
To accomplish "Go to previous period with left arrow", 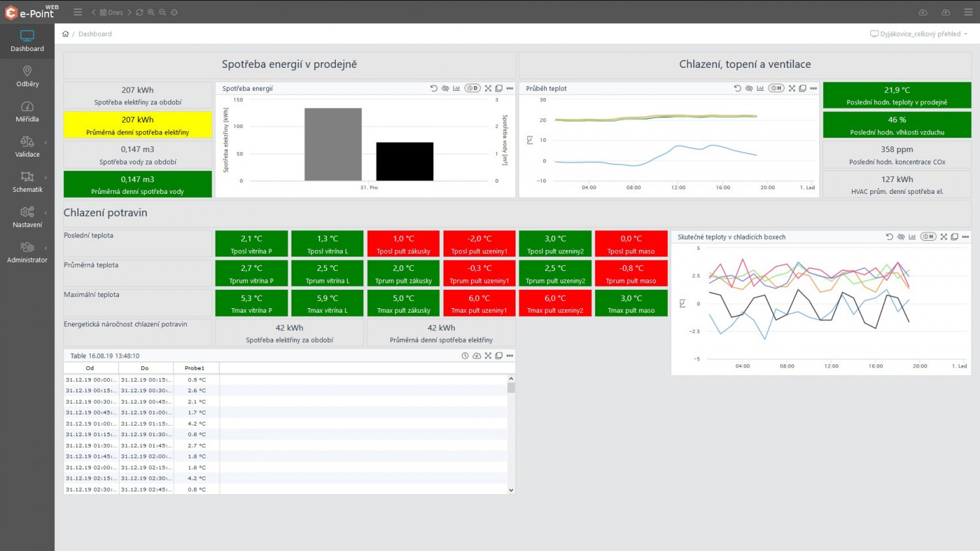I will coord(93,12).
